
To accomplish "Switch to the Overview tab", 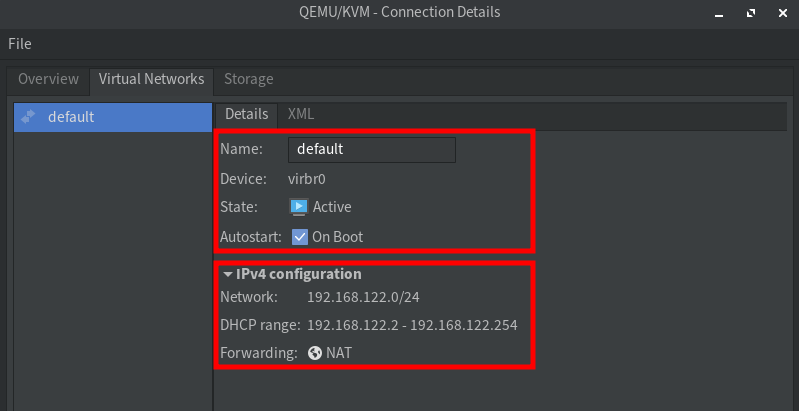I will tap(48, 79).
